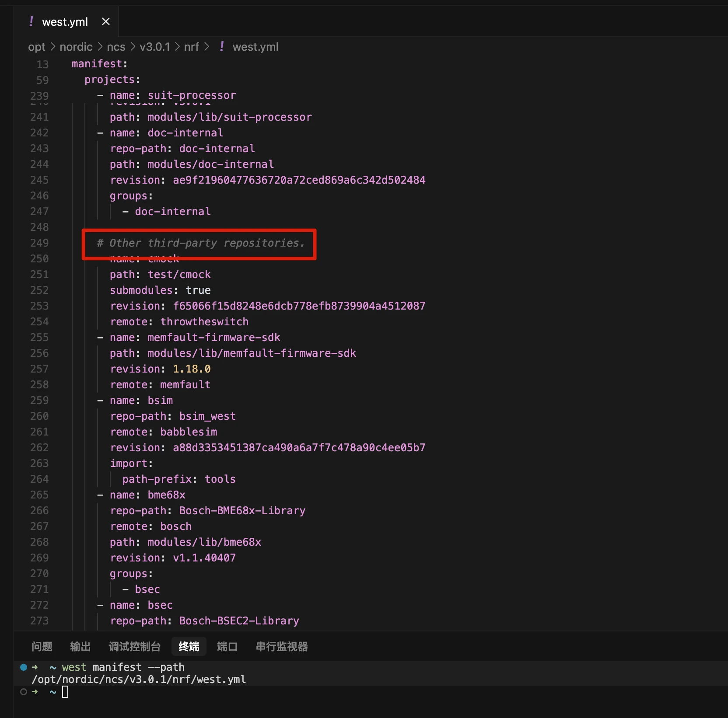Click line number 249 in the gutter
Screen dimensions: 728x718
coord(39,243)
